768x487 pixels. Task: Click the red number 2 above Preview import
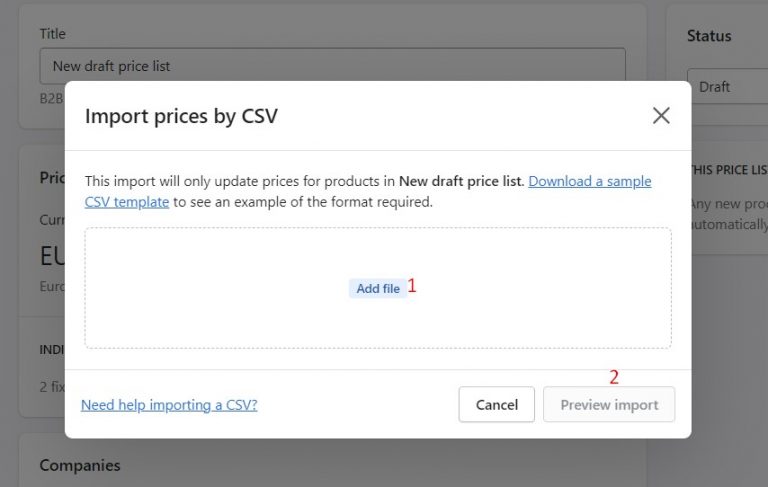(614, 377)
